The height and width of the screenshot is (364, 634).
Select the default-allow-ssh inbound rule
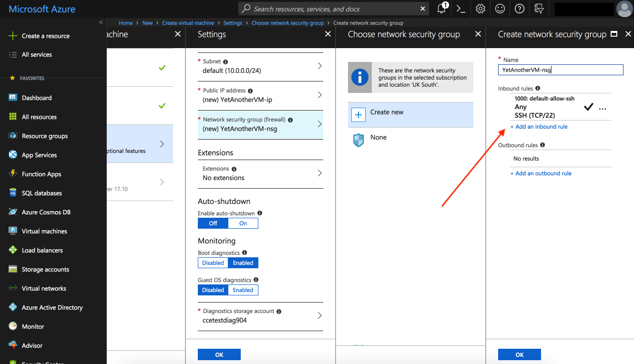click(561, 107)
